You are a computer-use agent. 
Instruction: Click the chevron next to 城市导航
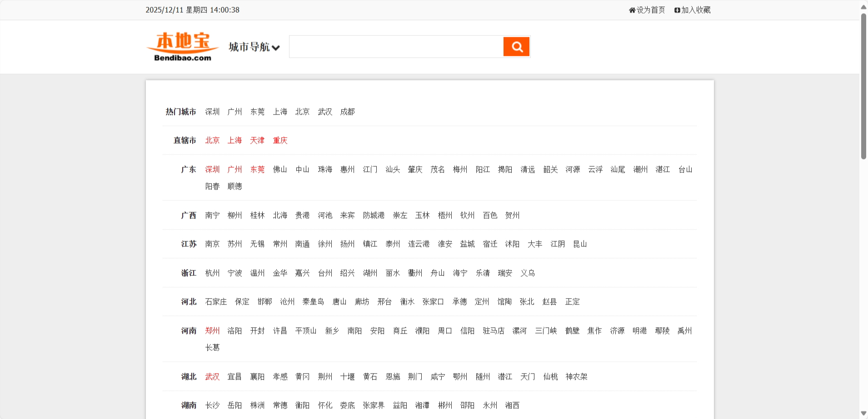point(276,48)
